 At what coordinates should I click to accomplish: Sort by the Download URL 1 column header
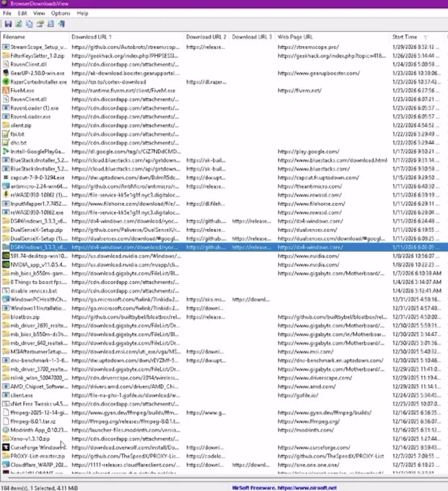(x=126, y=37)
